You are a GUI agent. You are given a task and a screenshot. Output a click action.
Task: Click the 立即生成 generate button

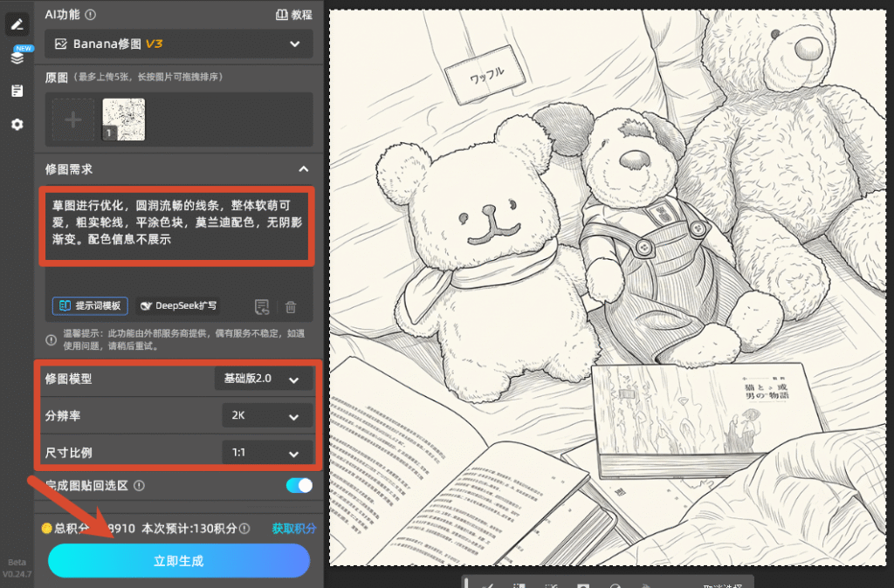pyautogui.click(x=179, y=561)
